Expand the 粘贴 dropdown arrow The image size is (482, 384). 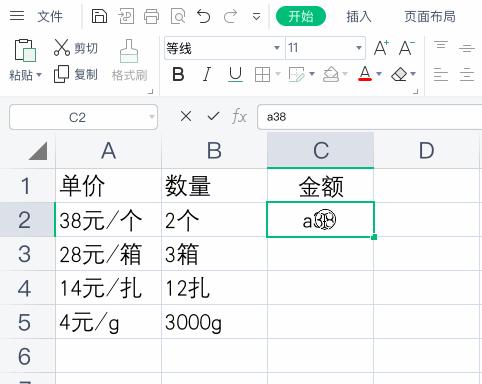[x=39, y=75]
